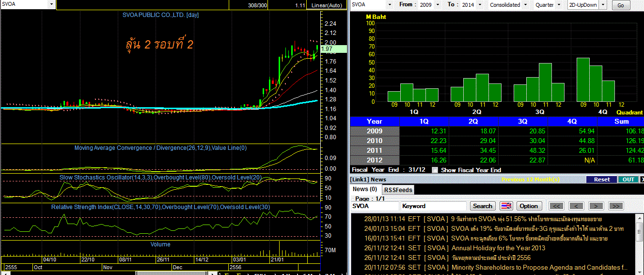Open the 26/11/12 news ending in 2556

pos(447,258)
